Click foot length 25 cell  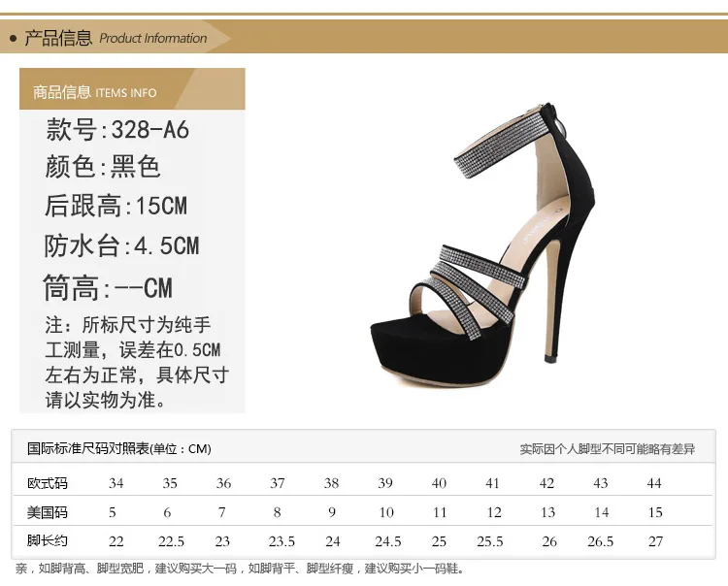pyautogui.click(x=439, y=541)
